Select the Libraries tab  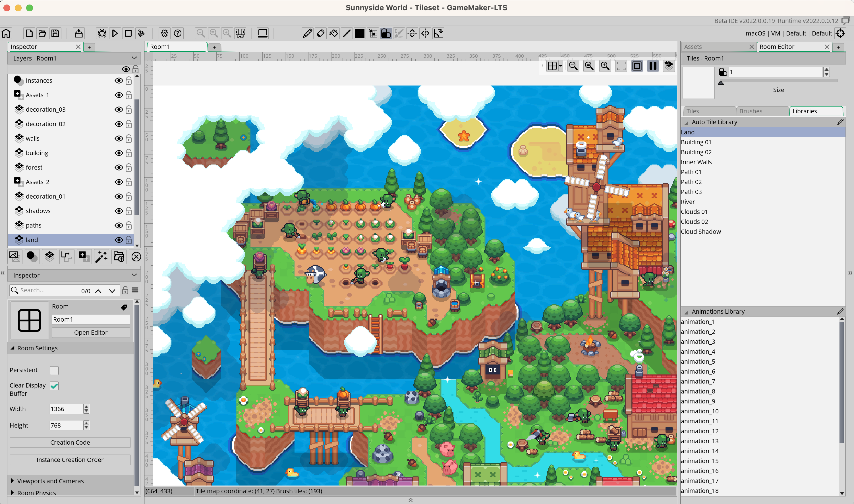(816, 111)
